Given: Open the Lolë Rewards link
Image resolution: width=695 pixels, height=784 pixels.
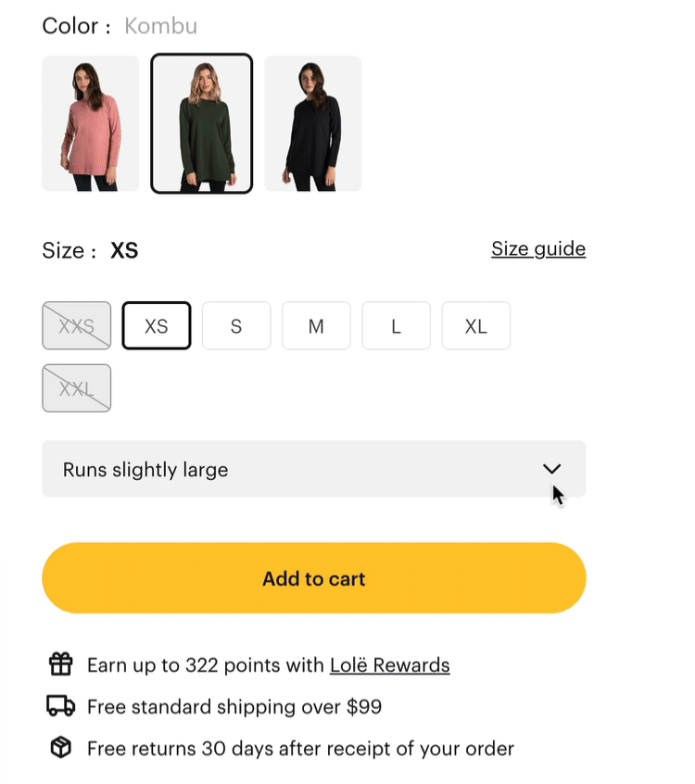Looking at the screenshot, I should (390, 665).
